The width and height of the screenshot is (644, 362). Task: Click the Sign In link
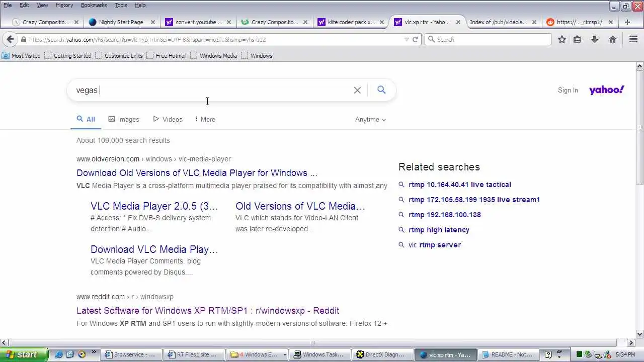568,90
